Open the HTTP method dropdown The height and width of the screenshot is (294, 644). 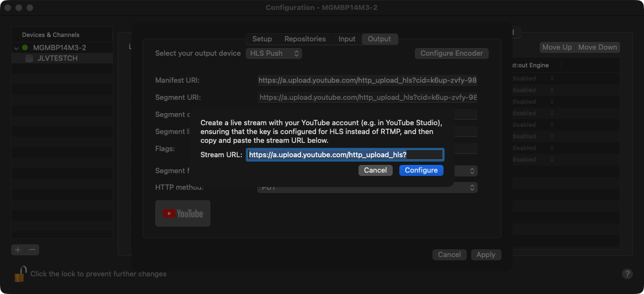pyautogui.click(x=367, y=188)
